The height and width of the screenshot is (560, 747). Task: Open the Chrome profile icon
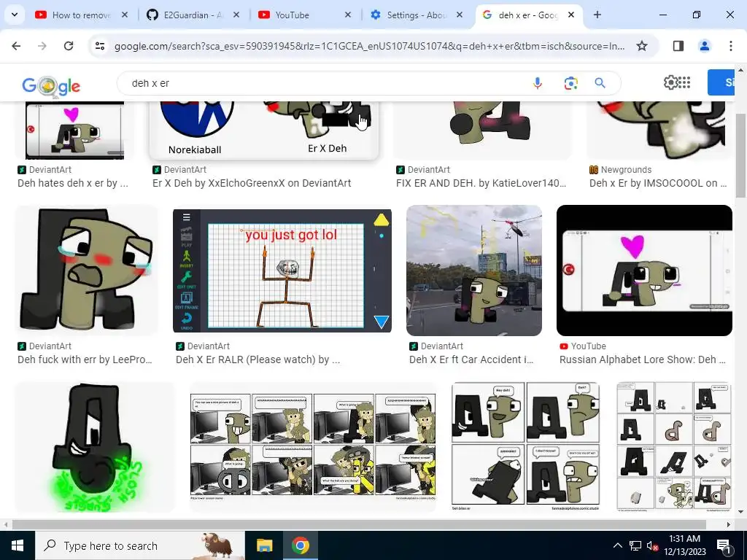[x=704, y=46]
